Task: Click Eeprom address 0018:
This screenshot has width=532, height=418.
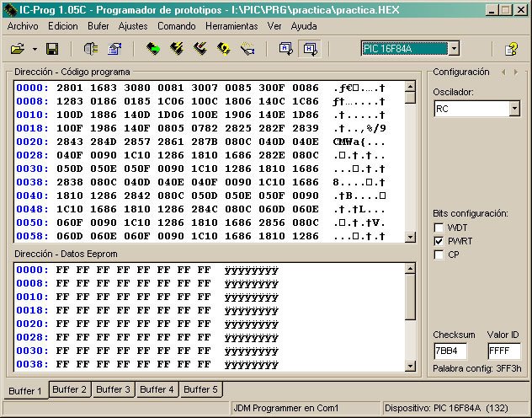Action: (32, 310)
